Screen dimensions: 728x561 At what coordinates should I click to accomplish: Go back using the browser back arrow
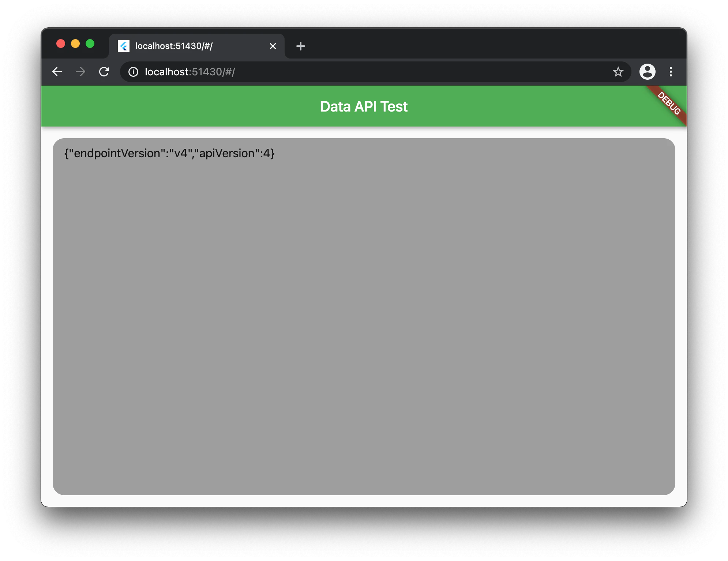[57, 72]
